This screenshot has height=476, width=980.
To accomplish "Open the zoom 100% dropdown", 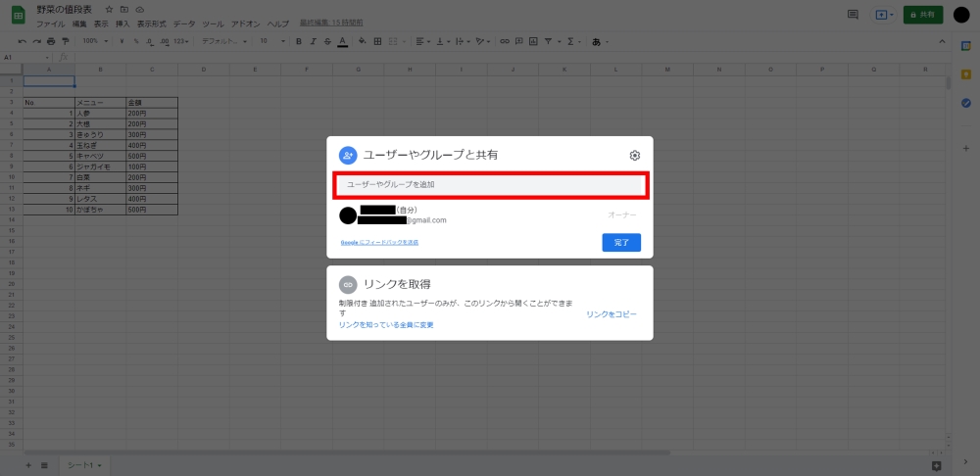I will pyautogui.click(x=96, y=41).
